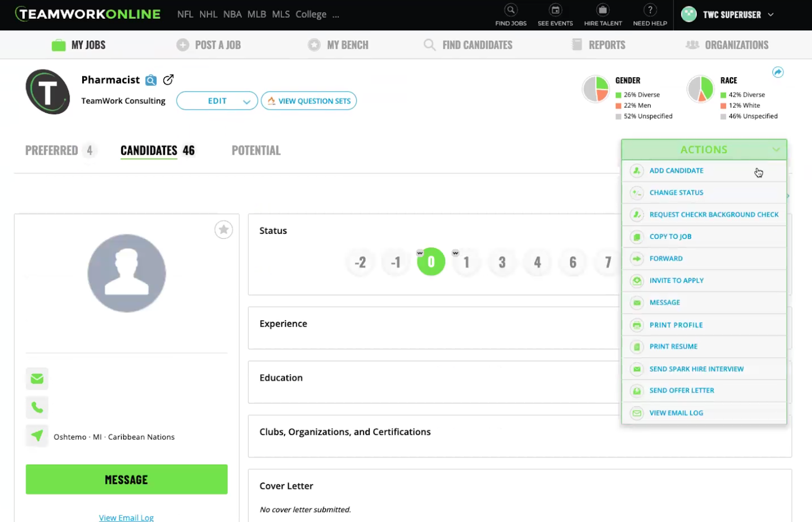
Task: Click the TeamworkOnline logo
Action: click(88, 14)
